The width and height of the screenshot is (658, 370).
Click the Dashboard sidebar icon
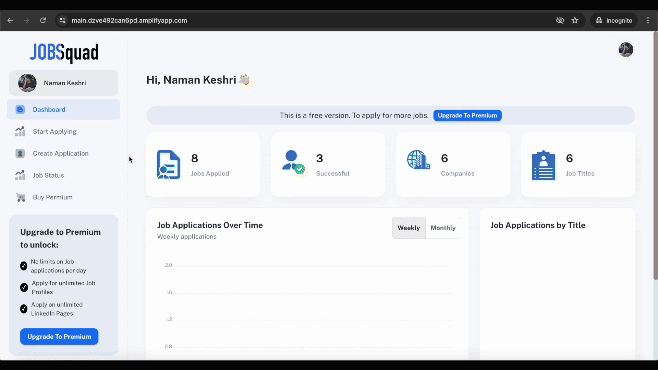(20, 109)
